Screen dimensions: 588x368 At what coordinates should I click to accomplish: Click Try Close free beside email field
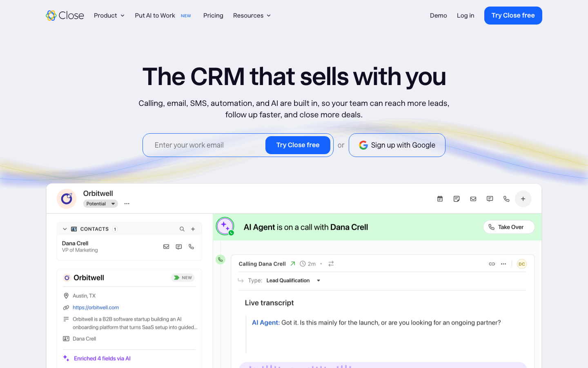[x=298, y=145]
